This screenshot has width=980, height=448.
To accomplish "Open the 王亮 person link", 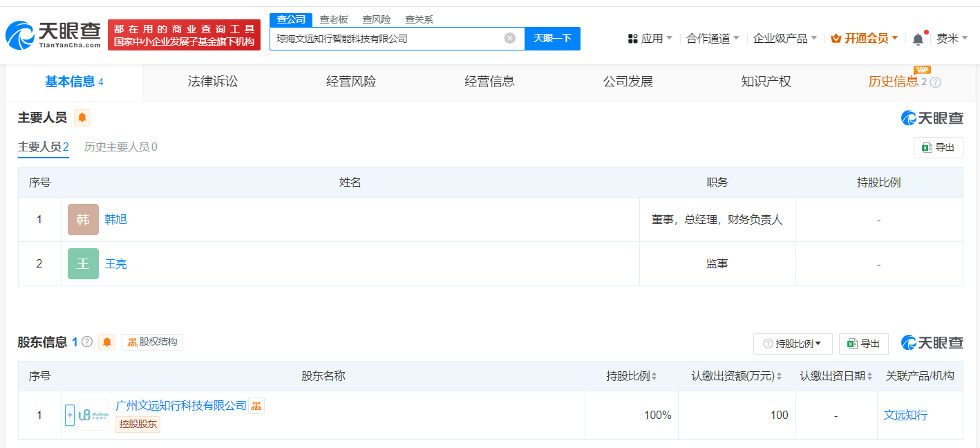I will pos(116,264).
